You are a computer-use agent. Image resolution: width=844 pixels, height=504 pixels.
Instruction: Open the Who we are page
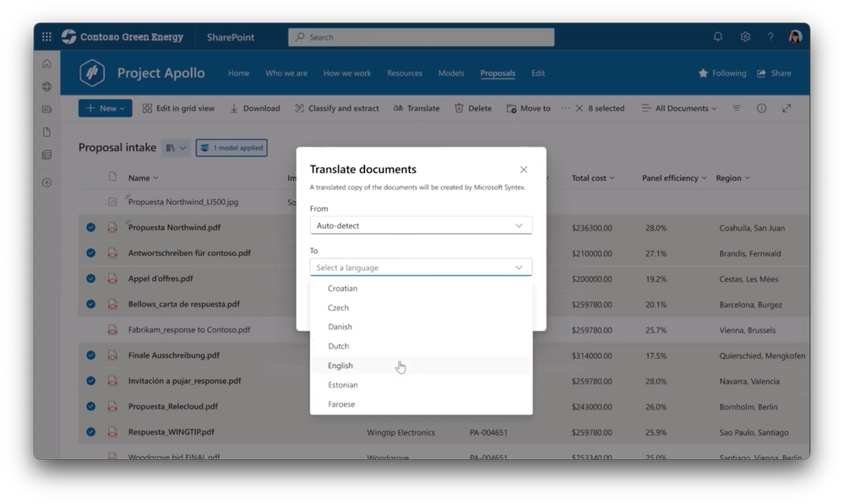point(286,73)
